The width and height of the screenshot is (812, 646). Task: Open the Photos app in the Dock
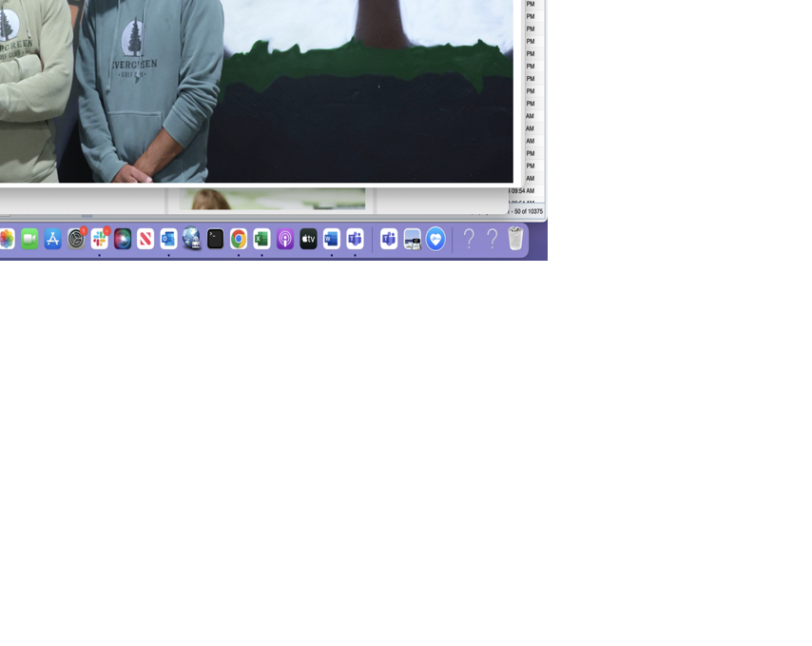(x=7, y=240)
